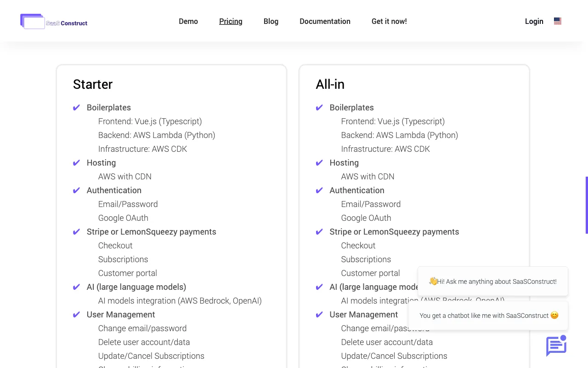Click checkmark beside All-in User Management
The image size is (588, 368).
[319, 315]
